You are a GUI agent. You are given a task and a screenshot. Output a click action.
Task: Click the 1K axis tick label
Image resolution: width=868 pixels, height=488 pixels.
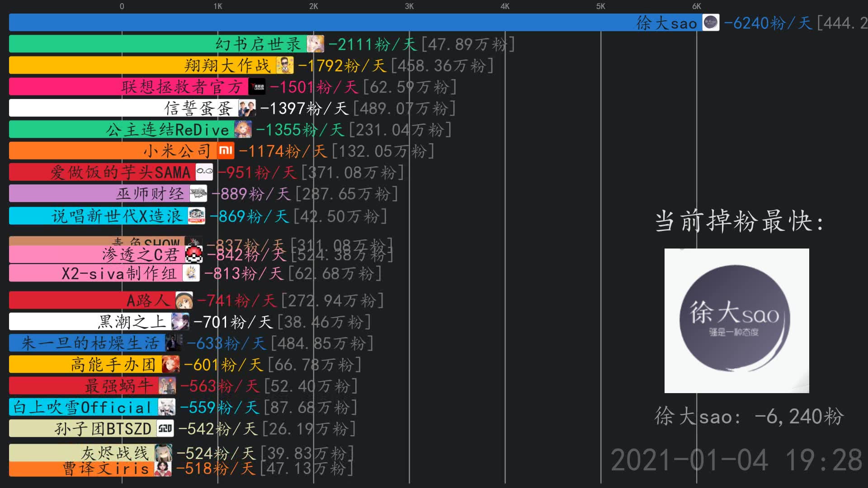click(218, 6)
